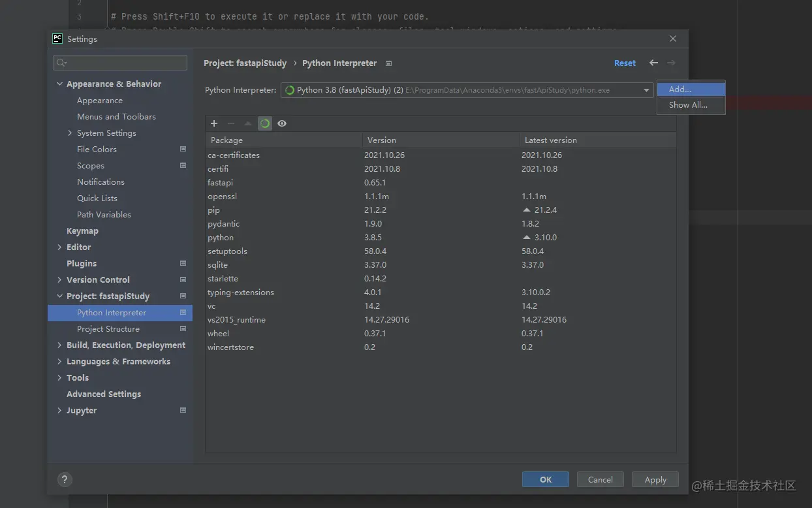
Task: Toggle the Conda package manager icon
Action: point(264,123)
